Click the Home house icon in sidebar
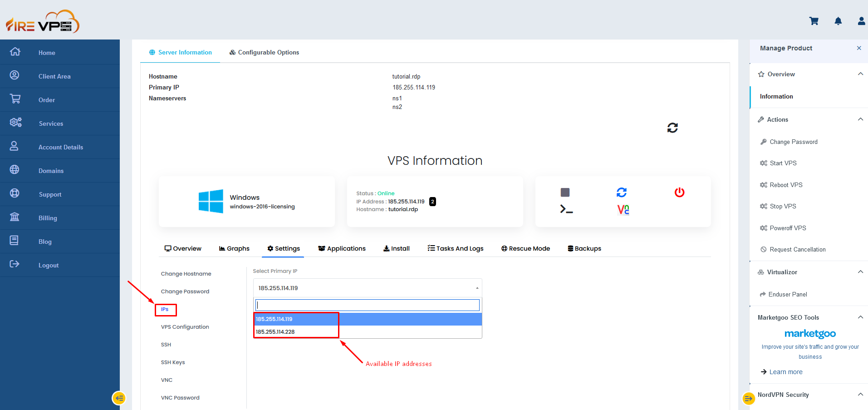The height and width of the screenshot is (410, 868). point(15,52)
